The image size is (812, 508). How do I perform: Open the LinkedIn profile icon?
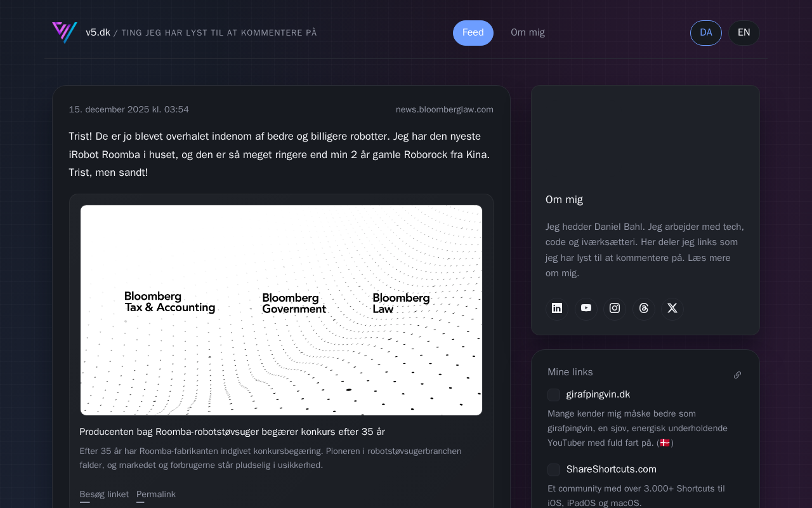(557, 309)
